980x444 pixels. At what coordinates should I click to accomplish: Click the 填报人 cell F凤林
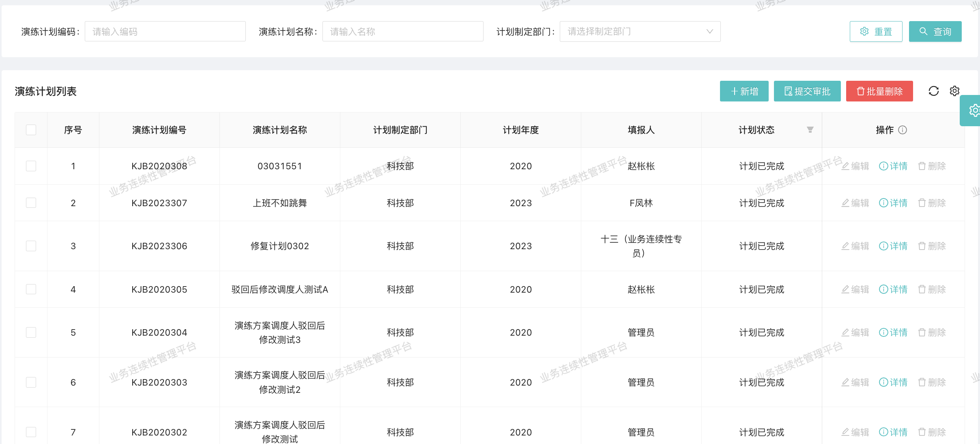click(641, 203)
